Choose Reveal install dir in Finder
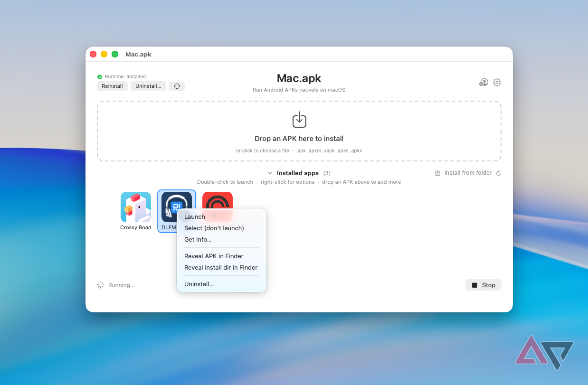This screenshot has width=588, height=385. (x=221, y=267)
